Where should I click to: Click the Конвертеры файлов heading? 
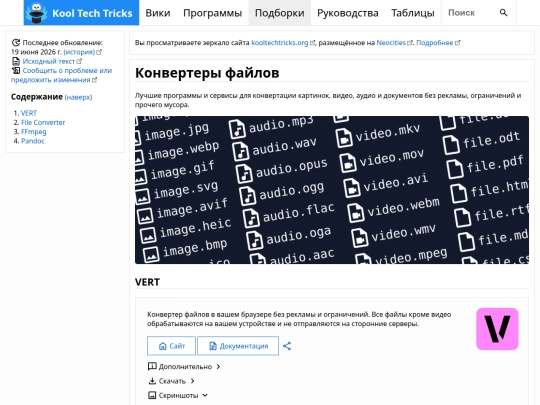point(207,73)
